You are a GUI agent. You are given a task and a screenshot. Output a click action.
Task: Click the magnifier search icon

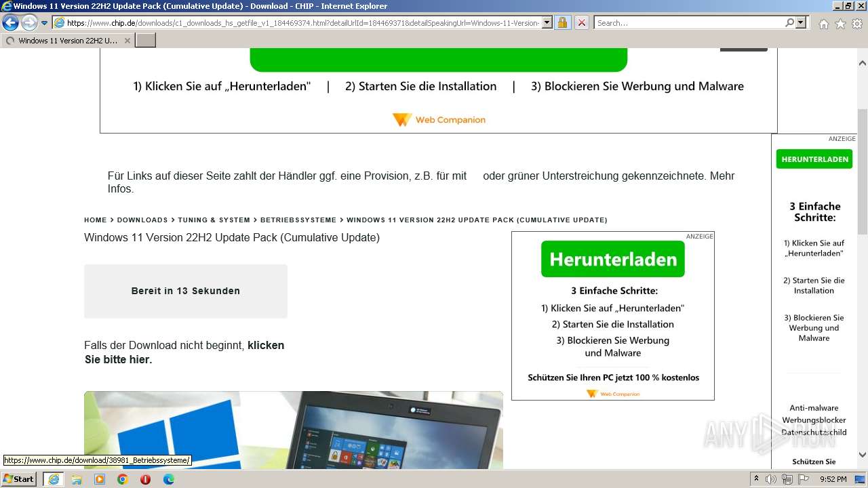tap(790, 23)
